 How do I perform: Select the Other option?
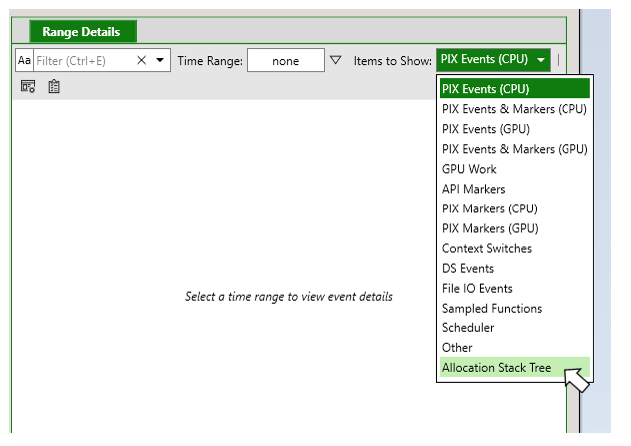tap(515, 347)
